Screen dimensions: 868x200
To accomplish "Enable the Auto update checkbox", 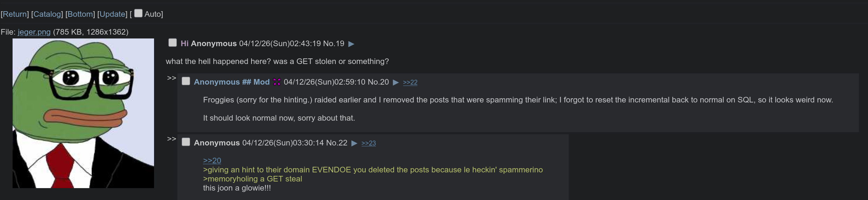I will pos(138,13).
